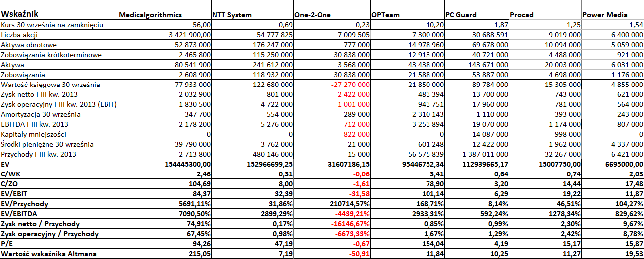Screen dimensions: 644x259
Task: Click the Altman value 215,05
Action: click(164, 254)
